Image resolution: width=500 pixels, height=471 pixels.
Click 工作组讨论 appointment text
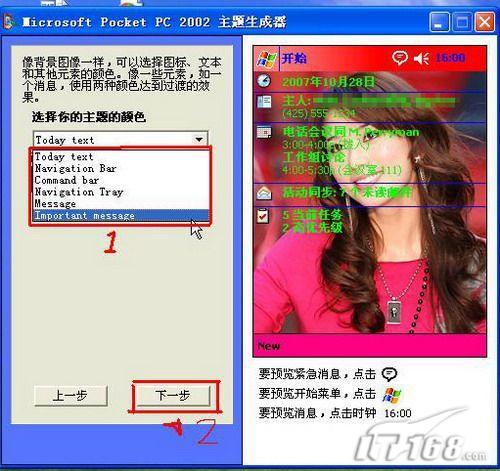pos(313,157)
